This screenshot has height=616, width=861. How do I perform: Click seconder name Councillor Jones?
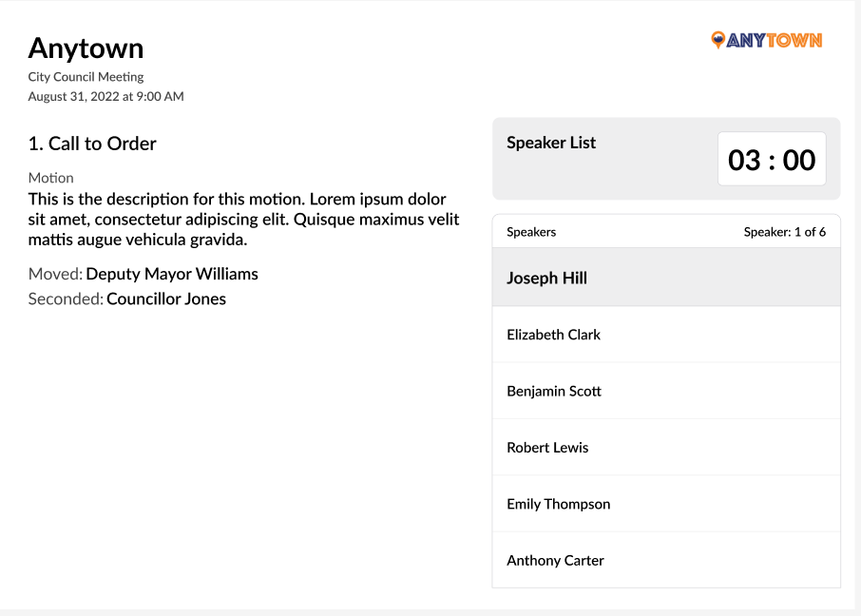[166, 298]
